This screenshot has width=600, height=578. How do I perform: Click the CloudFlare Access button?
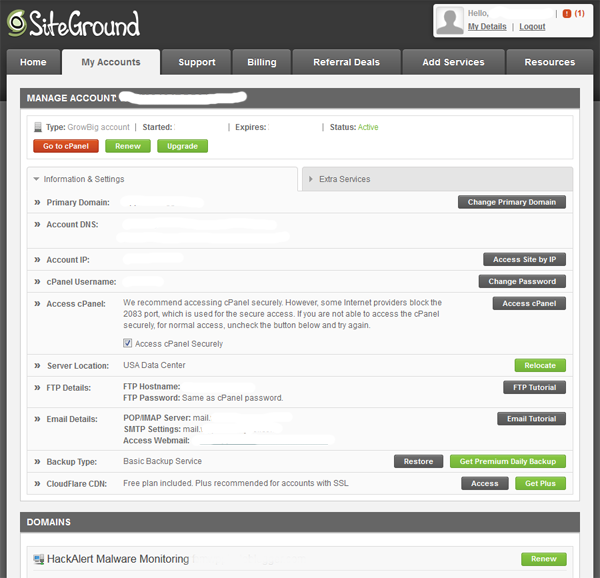click(484, 484)
